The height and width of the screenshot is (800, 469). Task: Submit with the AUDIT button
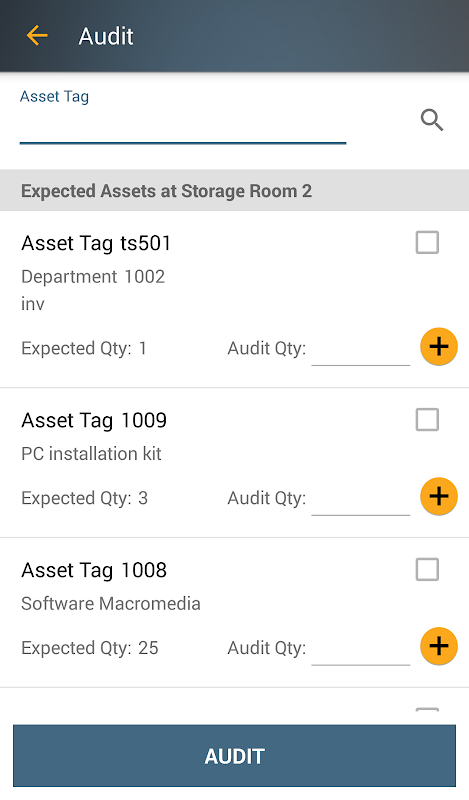[234, 756]
